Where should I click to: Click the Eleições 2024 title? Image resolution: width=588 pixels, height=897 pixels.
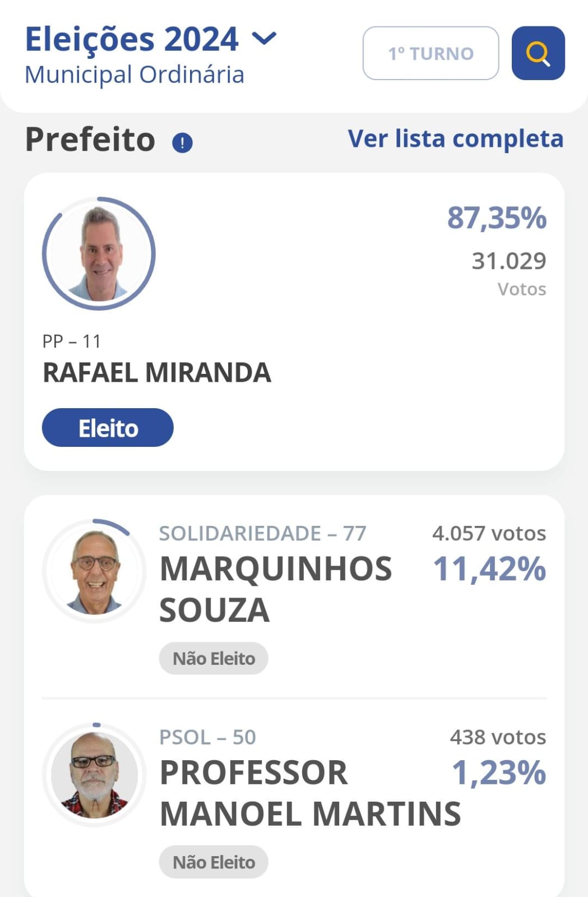[132, 39]
